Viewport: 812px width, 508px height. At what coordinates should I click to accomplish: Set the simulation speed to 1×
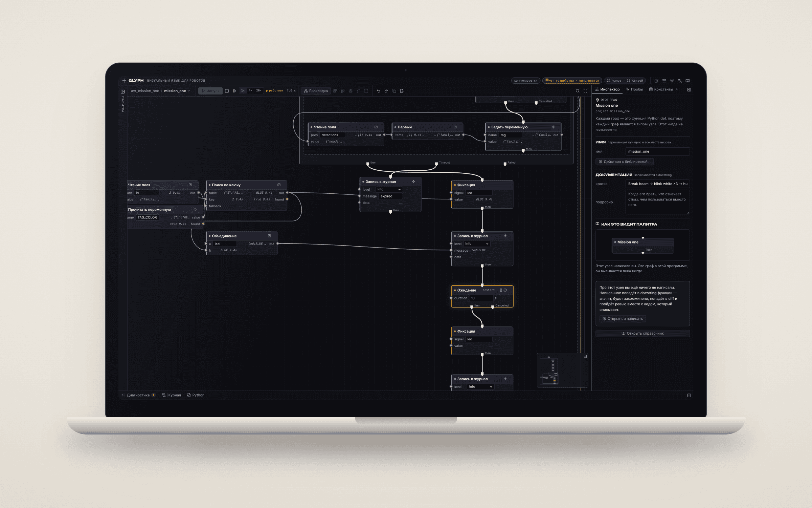tap(243, 91)
